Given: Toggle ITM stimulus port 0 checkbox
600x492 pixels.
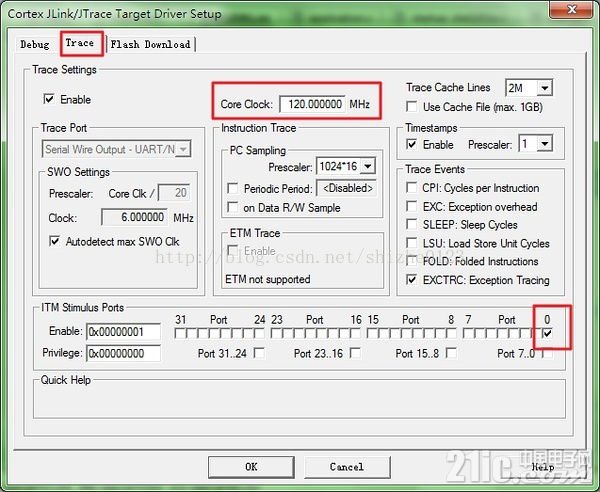Looking at the screenshot, I should coord(548,333).
